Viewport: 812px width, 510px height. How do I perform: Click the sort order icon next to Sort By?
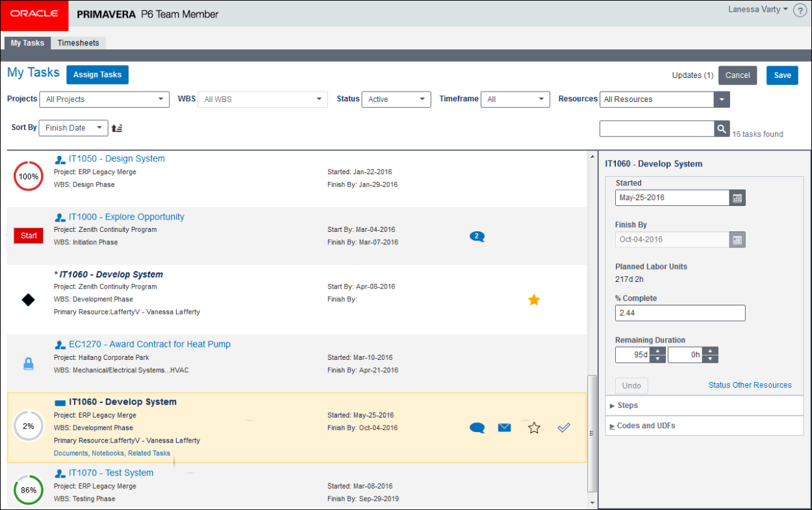click(x=117, y=128)
